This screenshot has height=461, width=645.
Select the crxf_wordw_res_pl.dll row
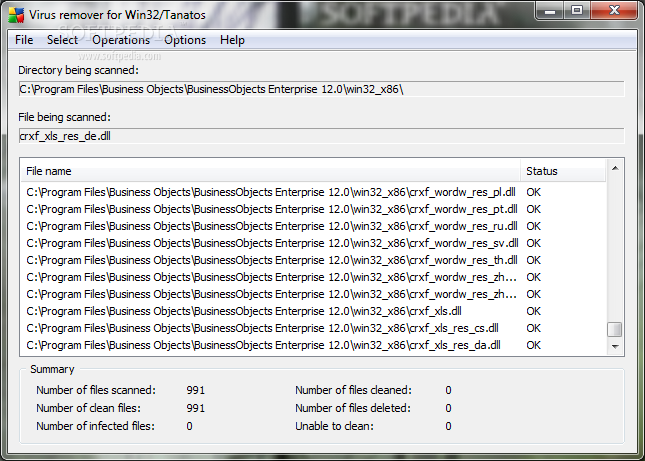(x=313, y=192)
